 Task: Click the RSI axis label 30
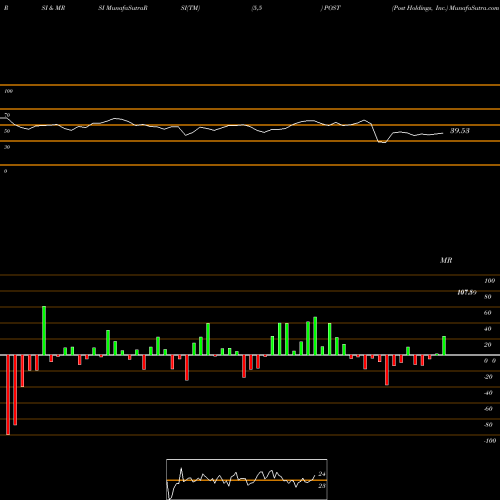7,147
